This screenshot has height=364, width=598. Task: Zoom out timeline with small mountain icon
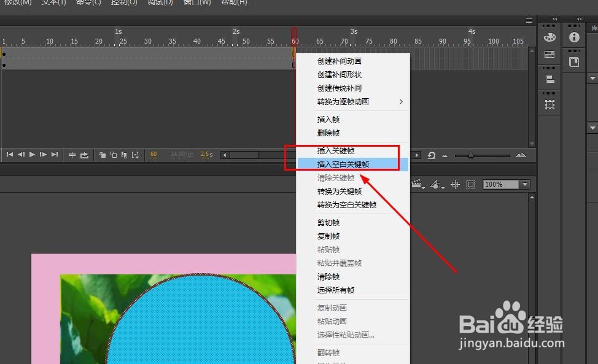coord(445,155)
